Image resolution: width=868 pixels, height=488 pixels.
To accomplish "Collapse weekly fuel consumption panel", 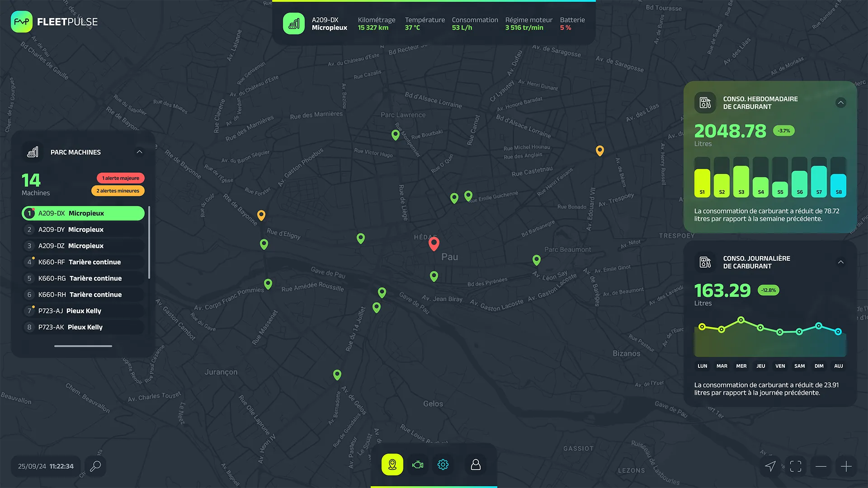I will [840, 103].
